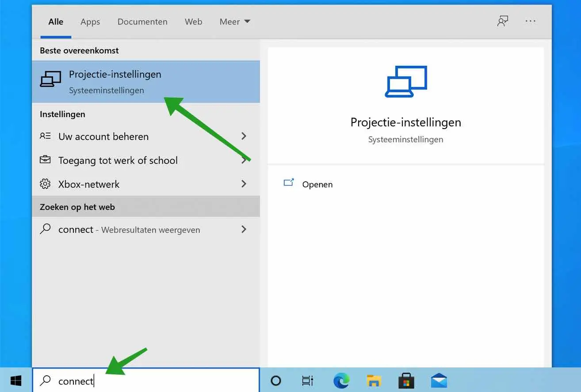Image resolution: width=581 pixels, height=392 pixels.
Task: Click the monitor icon of best match result
Action: tap(50, 80)
